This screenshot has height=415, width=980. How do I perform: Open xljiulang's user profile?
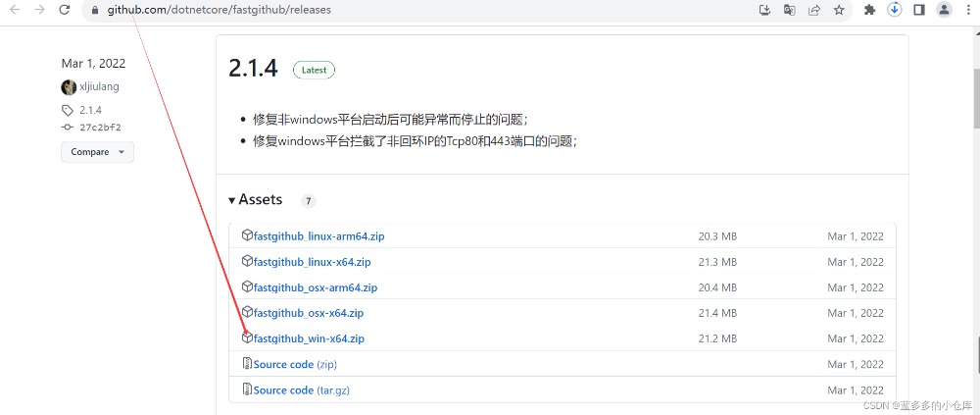[99, 86]
